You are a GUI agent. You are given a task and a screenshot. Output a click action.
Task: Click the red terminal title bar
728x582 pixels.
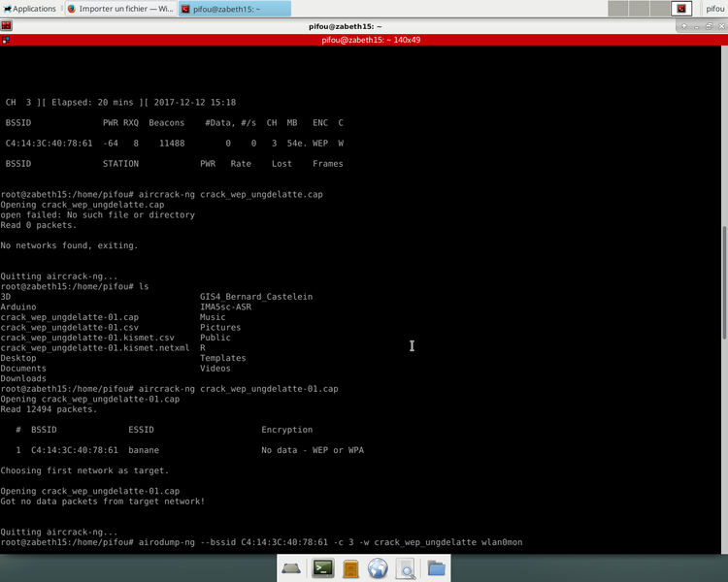pos(364,41)
